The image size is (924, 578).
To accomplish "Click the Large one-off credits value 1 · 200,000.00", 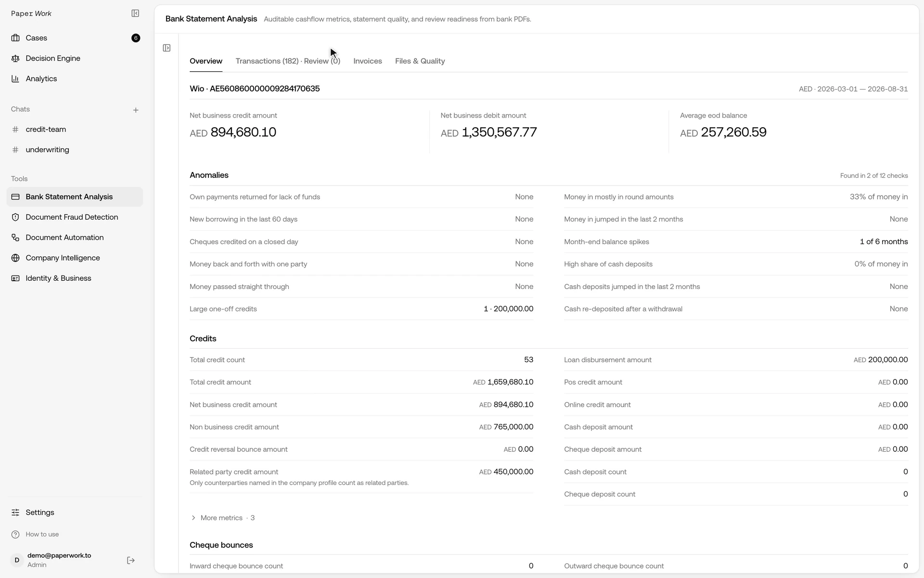I will (508, 309).
